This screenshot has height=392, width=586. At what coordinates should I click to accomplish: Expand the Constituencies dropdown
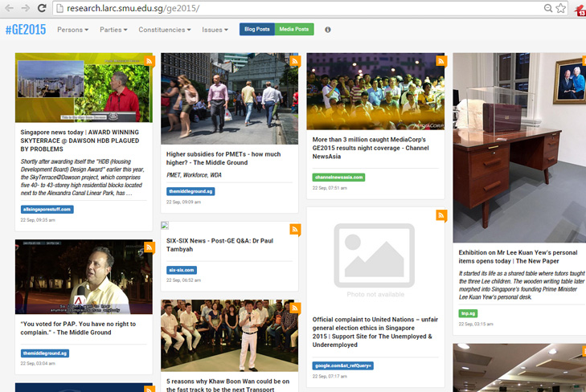(164, 30)
